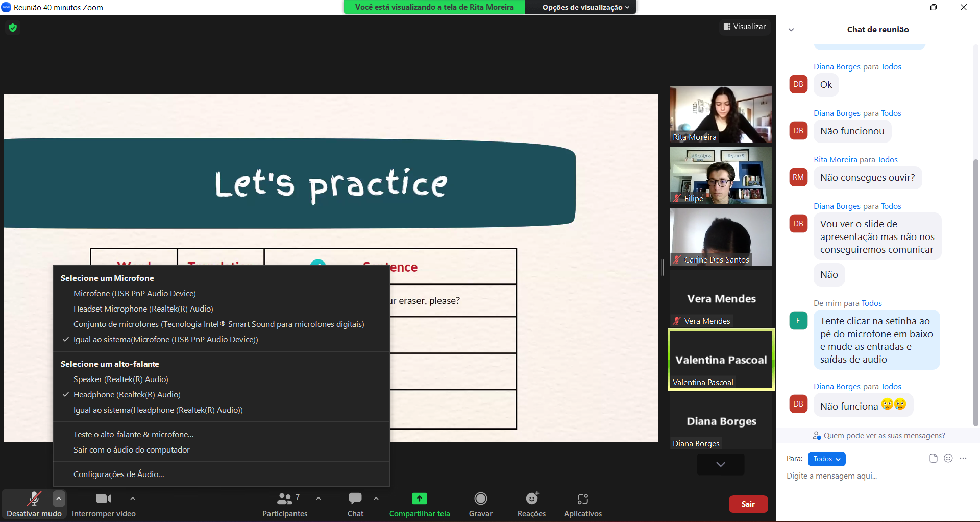Open the Visualizar layout button

(745, 27)
